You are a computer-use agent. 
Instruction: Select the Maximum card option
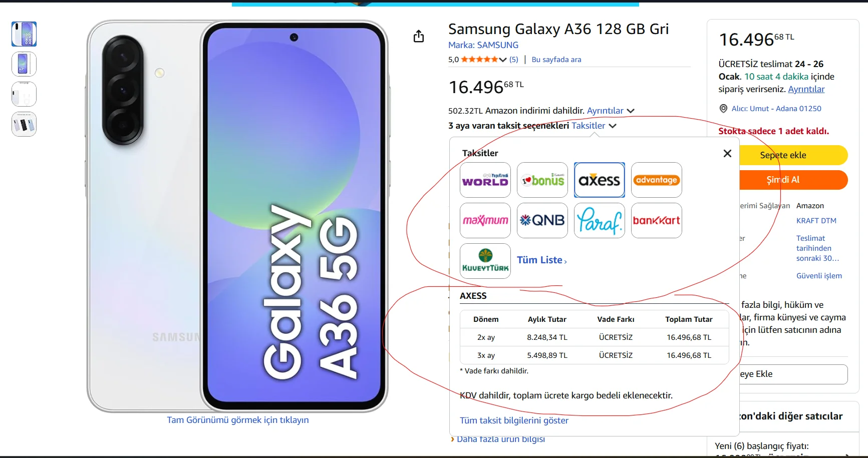tap(485, 220)
